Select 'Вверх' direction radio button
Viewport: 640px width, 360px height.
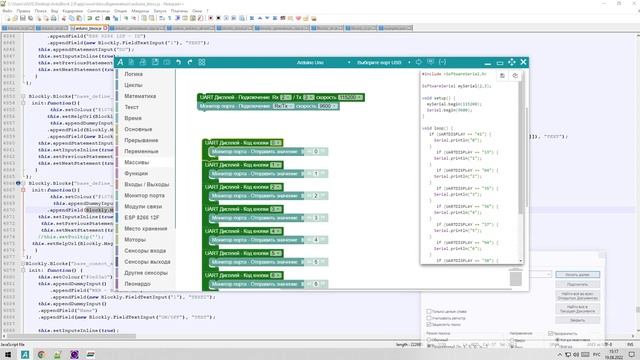pos(512,340)
